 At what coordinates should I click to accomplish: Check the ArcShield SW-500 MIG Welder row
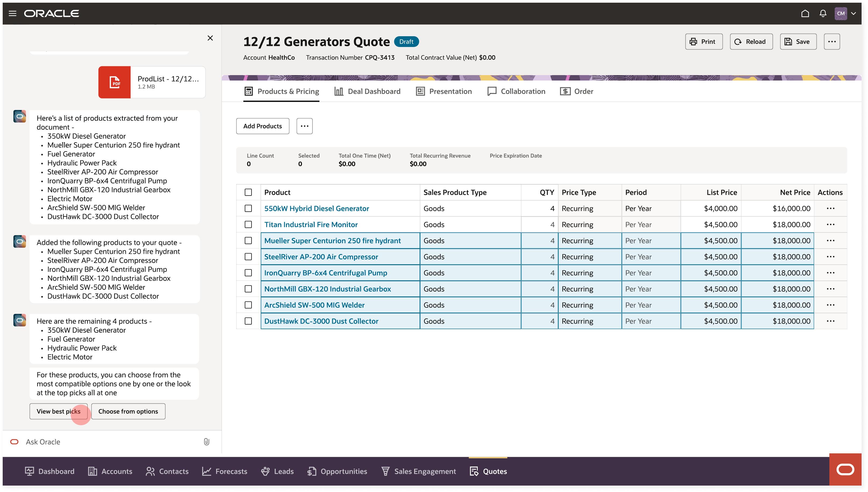[248, 305]
